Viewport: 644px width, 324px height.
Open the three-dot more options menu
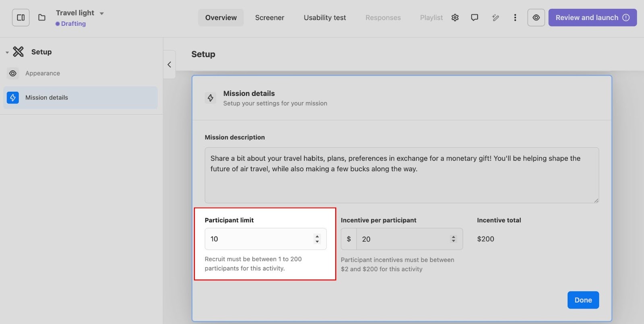515,18
